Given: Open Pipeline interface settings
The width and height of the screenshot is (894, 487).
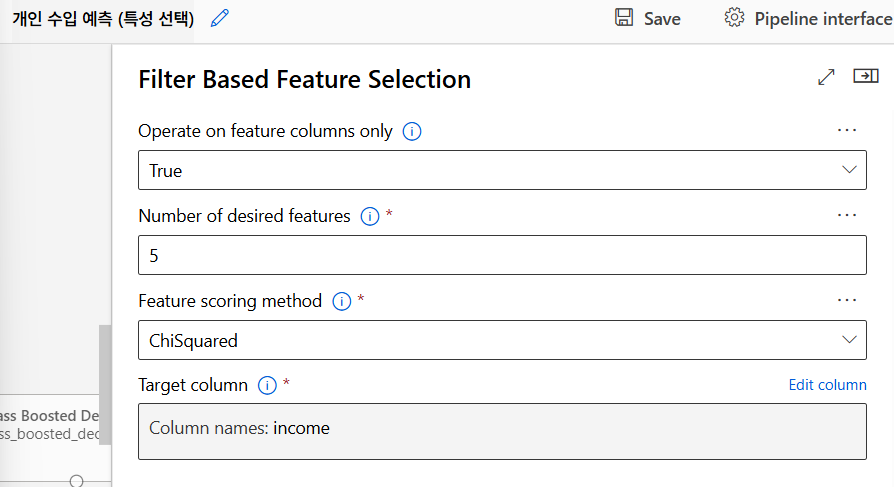Looking at the screenshot, I should (x=822, y=19).
